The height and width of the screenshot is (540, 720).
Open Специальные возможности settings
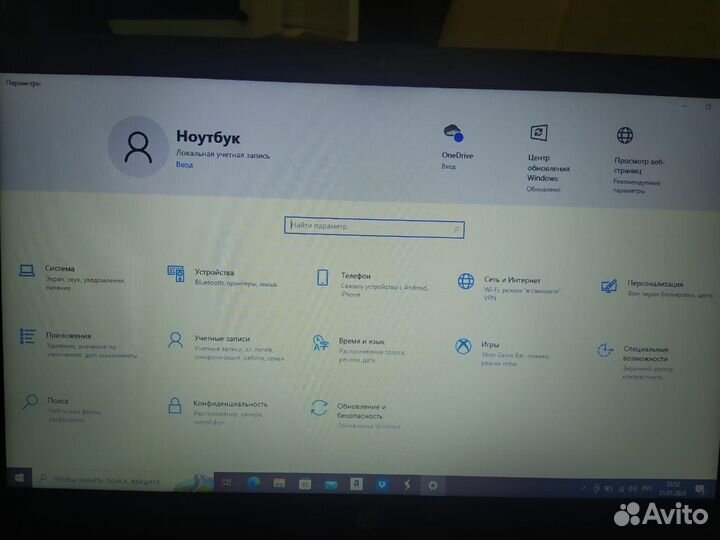pyautogui.click(x=636, y=362)
